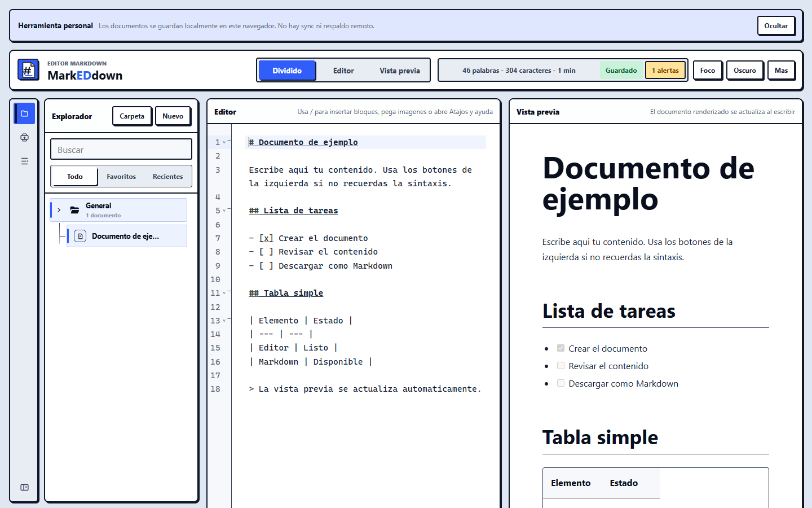The image size is (812, 508).
Task: Switch to Vista previa view
Action: pyautogui.click(x=400, y=71)
